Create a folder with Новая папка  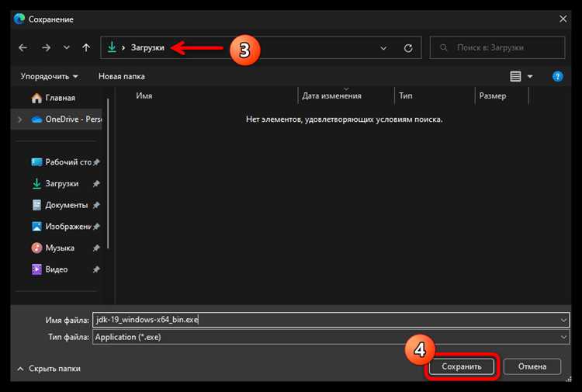[x=121, y=77]
